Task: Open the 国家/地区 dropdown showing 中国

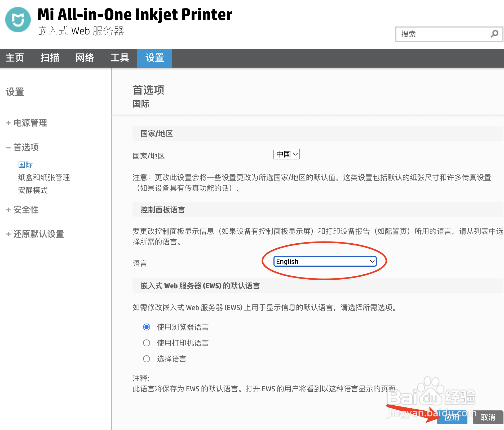Action: [x=287, y=154]
